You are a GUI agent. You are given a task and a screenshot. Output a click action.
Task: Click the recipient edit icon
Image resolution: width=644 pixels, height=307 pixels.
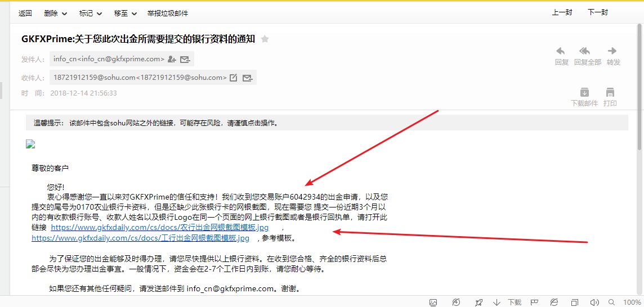[x=233, y=77]
